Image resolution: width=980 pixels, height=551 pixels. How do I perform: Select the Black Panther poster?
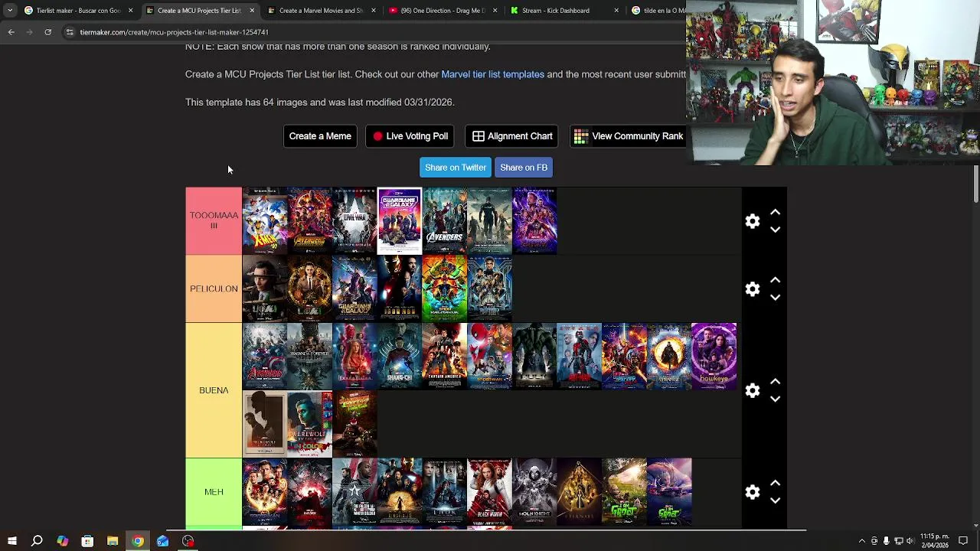[x=489, y=289]
